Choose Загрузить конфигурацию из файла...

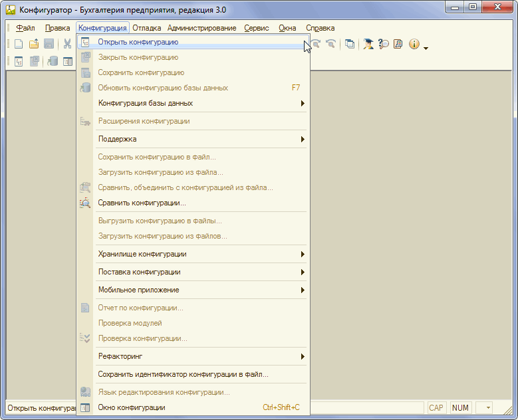pyautogui.click(x=194, y=172)
